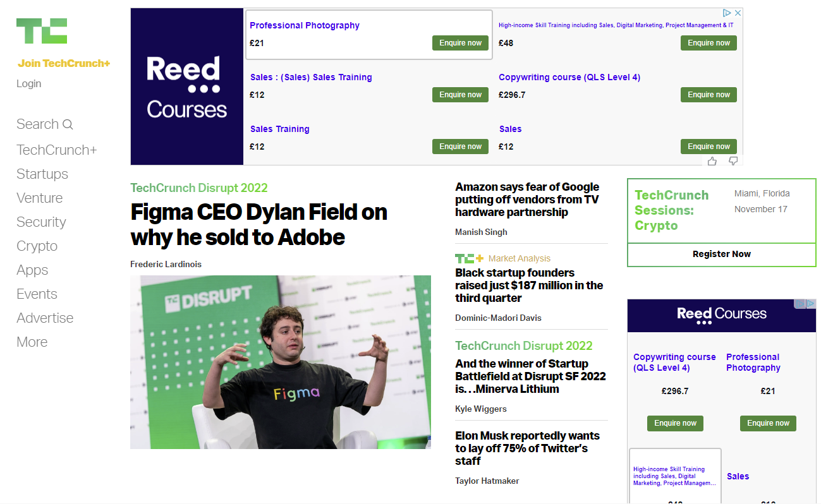Screen dimensions: 821x504
Task: Click TechCrunch Disrupt 2022 tag above Figma headline
Action: coord(199,188)
